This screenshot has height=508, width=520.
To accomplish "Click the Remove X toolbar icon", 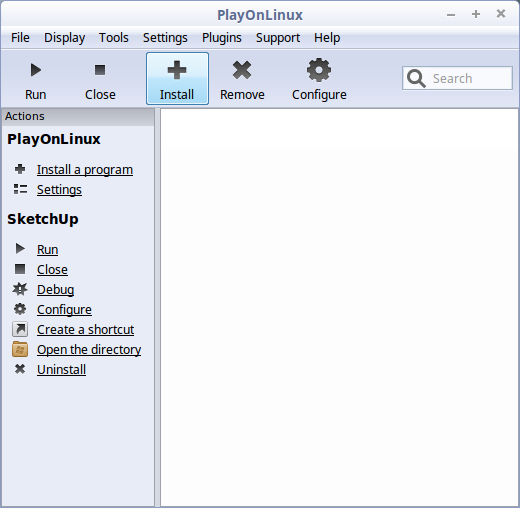I will coord(242,70).
